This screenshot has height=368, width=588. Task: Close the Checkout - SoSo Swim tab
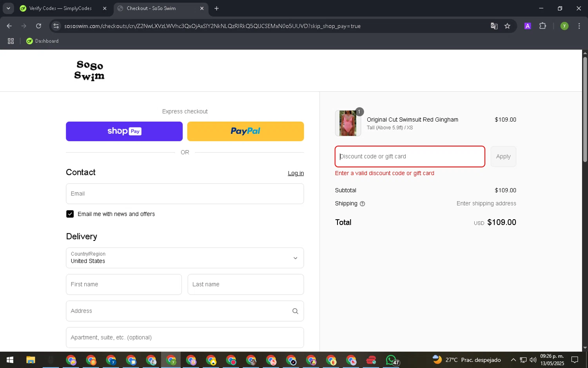(x=202, y=8)
